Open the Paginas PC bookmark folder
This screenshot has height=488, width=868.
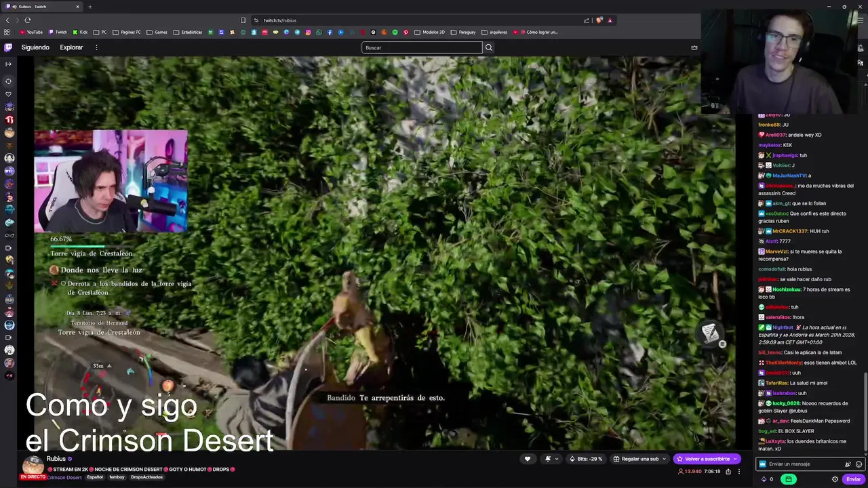point(127,32)
